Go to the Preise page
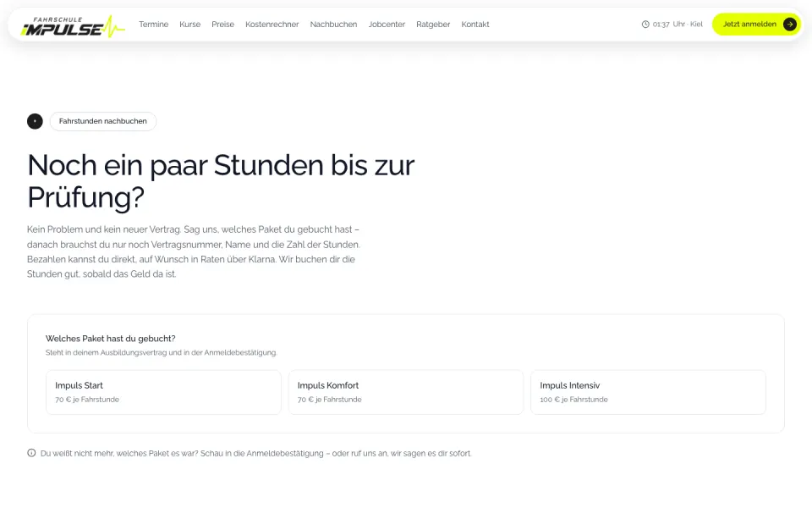 [x=222, y=25]
